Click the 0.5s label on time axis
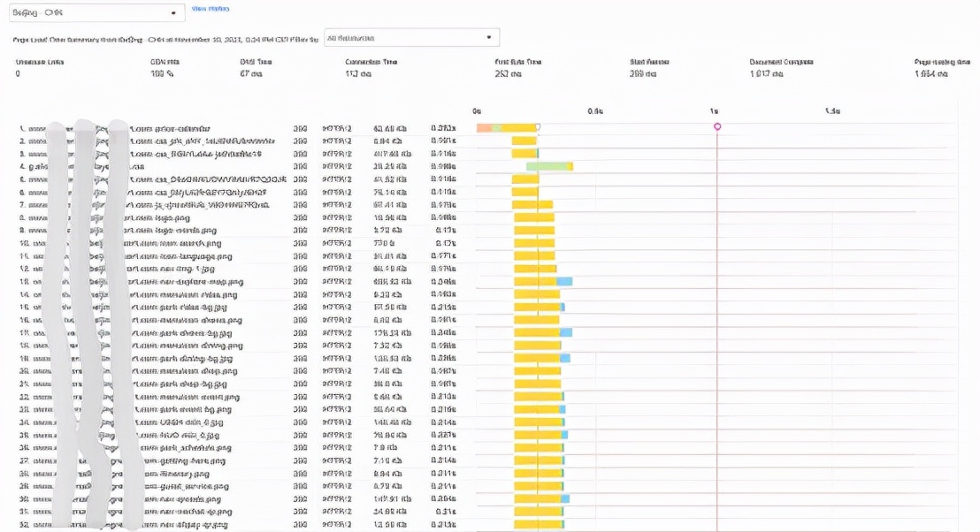Viewport: 980px width, 532px height. coord(595,111)
